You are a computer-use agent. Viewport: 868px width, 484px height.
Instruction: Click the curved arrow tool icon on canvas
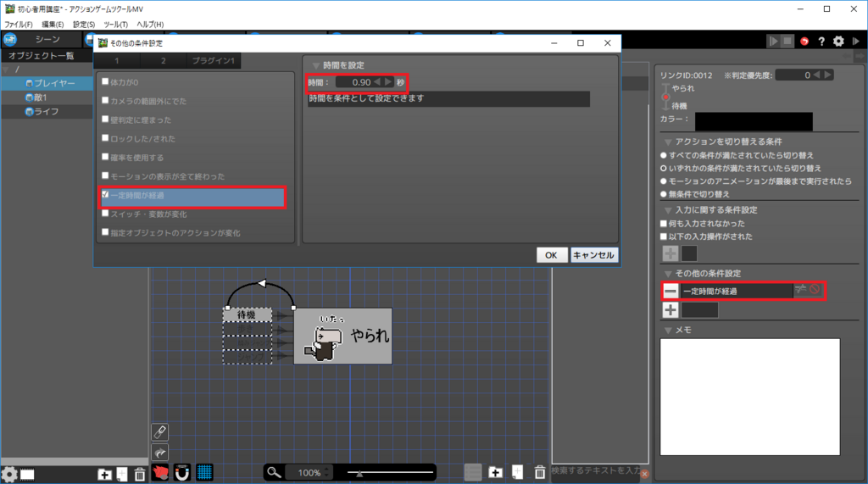point(160,453)
